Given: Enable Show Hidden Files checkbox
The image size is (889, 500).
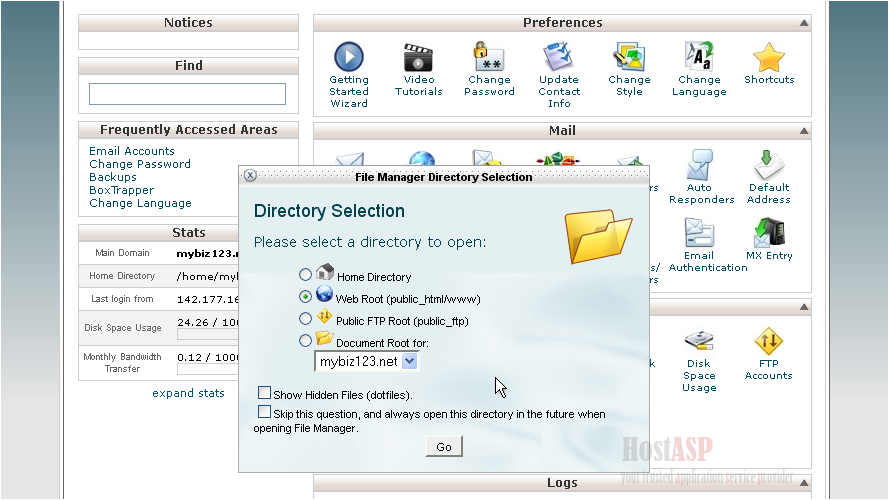Looking at the screenshot, I should (x=265, y=393).
